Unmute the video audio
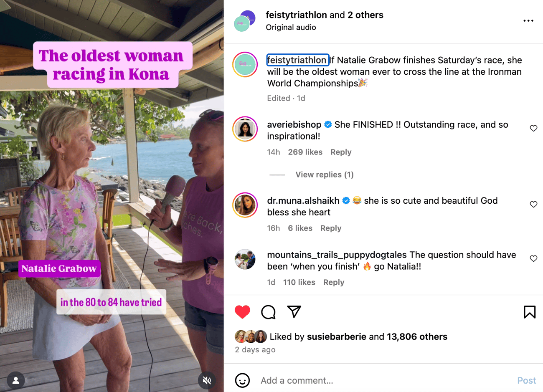This screenshot has height=392, width=543. tap(207, 380)
